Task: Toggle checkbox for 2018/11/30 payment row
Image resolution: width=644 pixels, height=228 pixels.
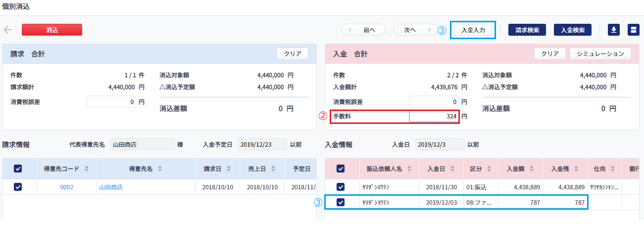Action: coord(341,187)
